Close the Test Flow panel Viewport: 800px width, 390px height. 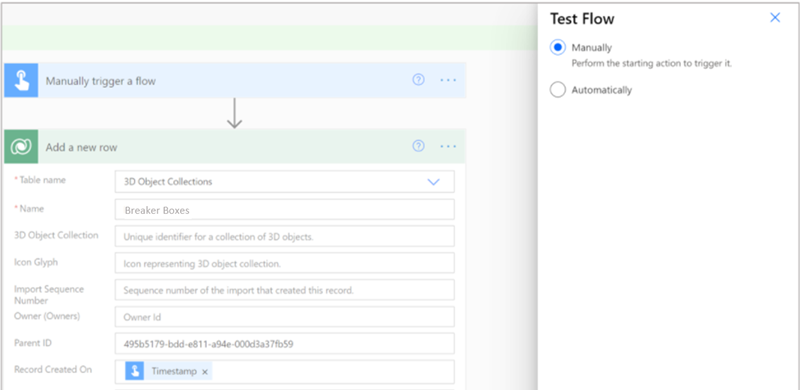775,18
